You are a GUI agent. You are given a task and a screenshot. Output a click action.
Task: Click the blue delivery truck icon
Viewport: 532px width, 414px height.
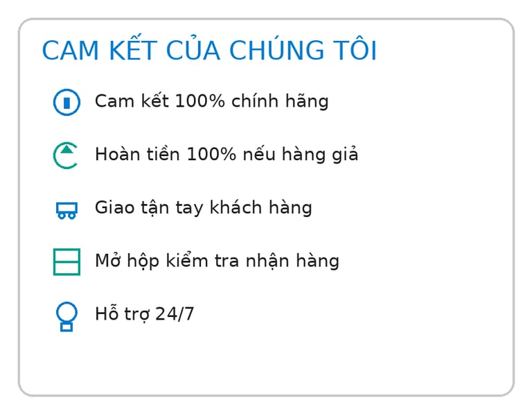(x=66, y=209)
